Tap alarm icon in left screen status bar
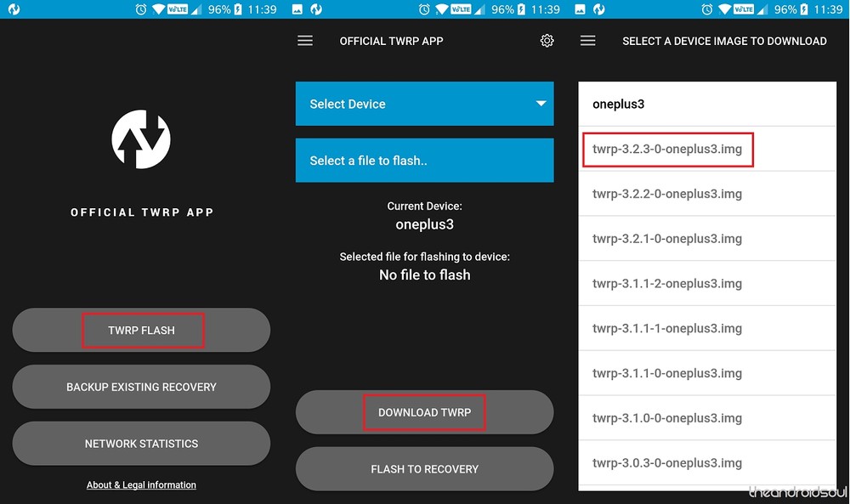 point(141,9)
